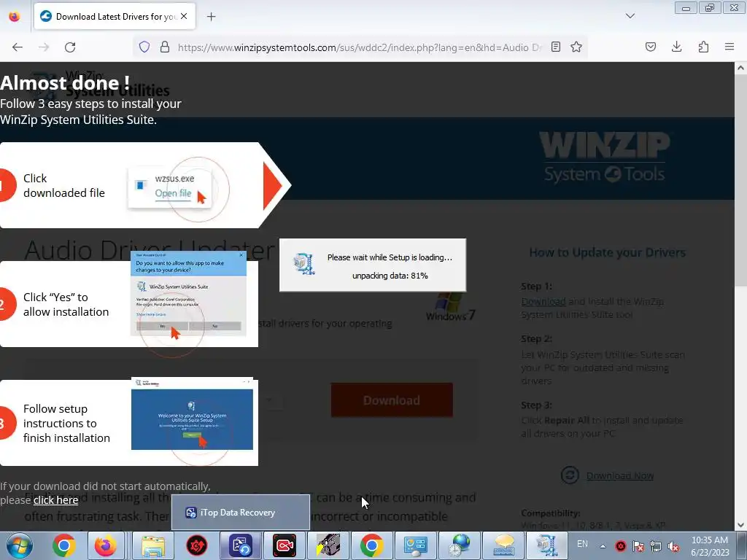List all tabs dropdown arrow
The height and width of the screenshot is (560, 747).
tap(630, 16)
